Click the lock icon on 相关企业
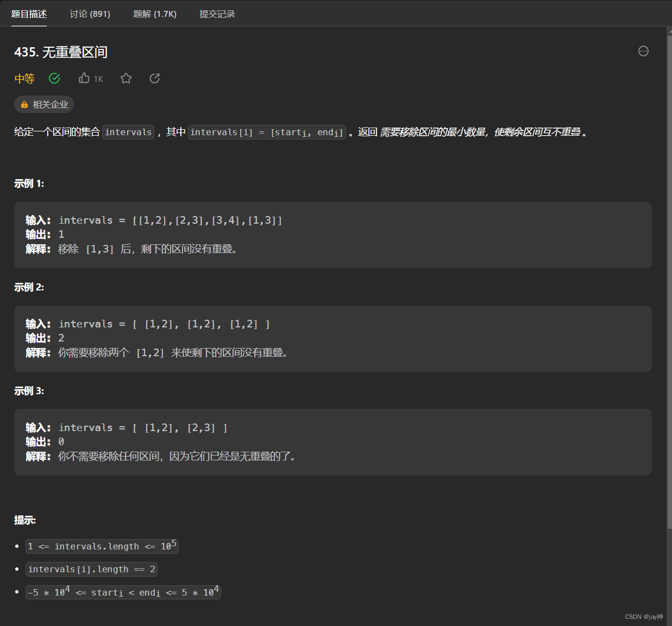The height and width of the screenshot is (626, 672). click(24, 104)
